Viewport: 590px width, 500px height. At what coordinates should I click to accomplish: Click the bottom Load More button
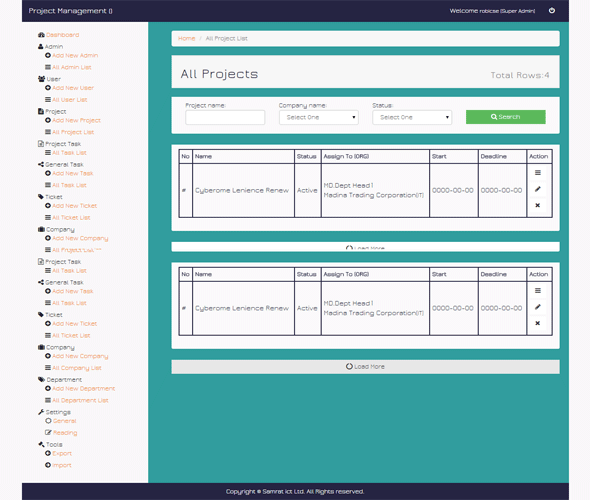365,367
